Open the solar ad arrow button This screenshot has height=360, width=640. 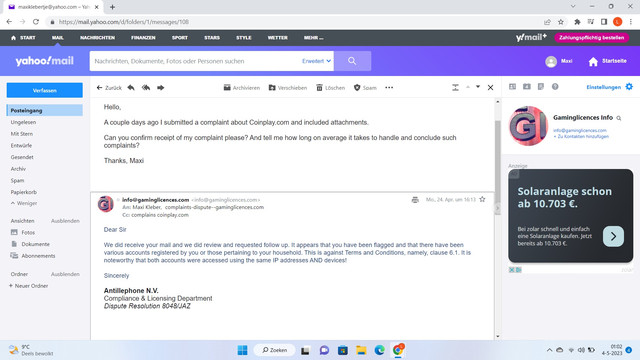(613, 236)
